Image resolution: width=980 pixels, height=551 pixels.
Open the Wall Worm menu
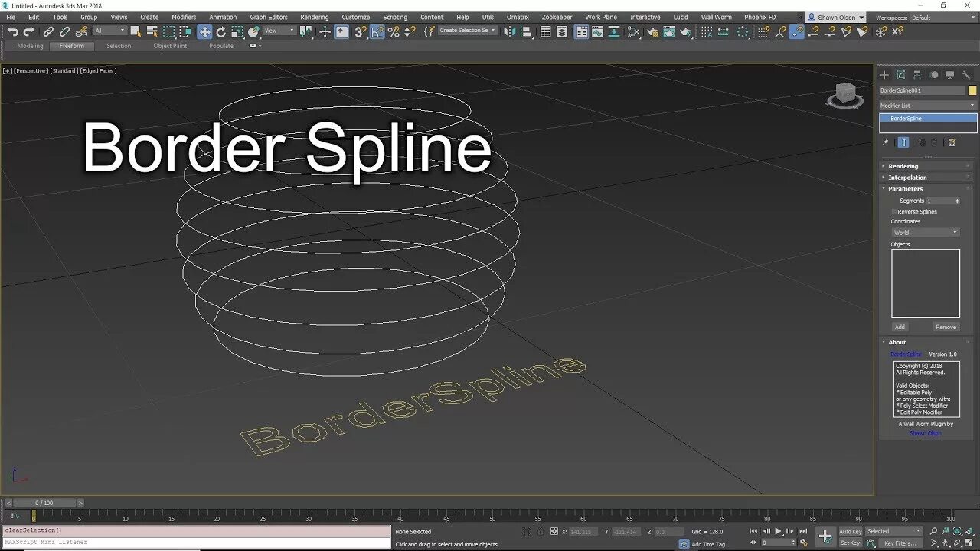(716, 17)
